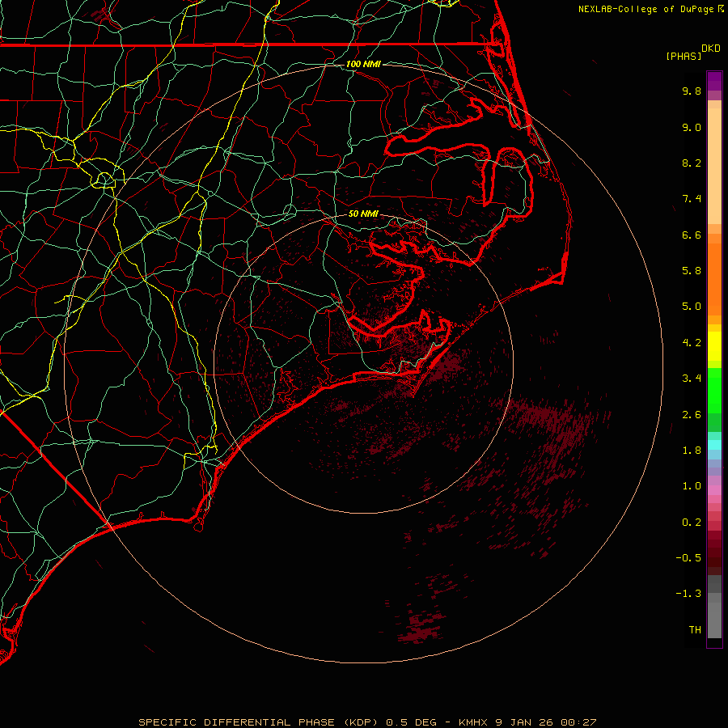This screenshot has width=728, height=728.
Task: Click the 6.6 legend value
Action: point(692,235)
